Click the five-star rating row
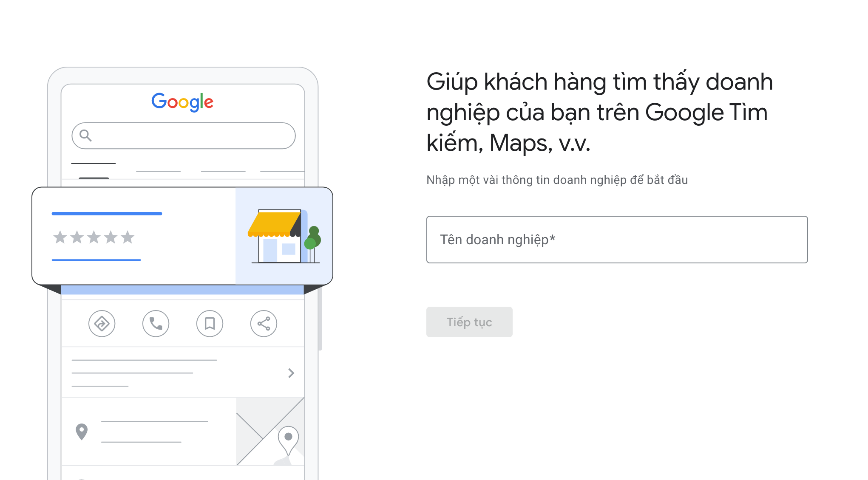 (94, 237)
